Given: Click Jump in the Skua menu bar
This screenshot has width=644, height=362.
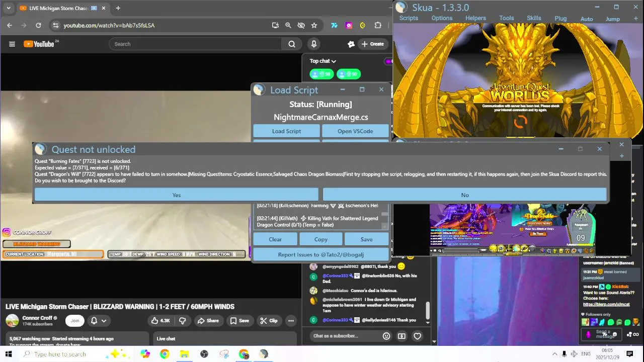Looking at the screenshot, I should [612, 19].
